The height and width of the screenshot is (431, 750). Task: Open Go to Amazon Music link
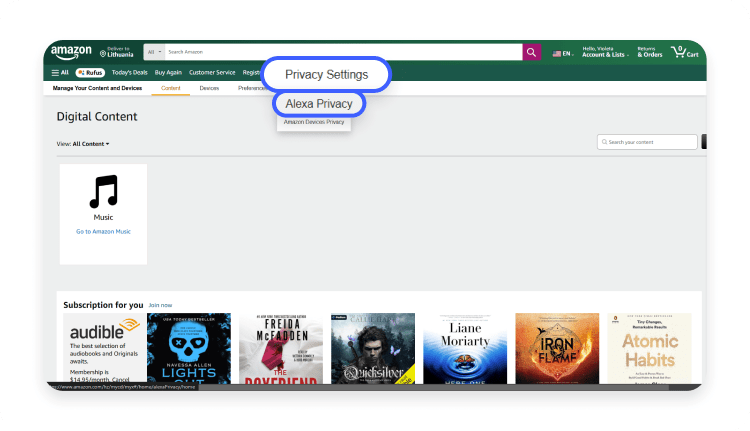pos(103,232)
